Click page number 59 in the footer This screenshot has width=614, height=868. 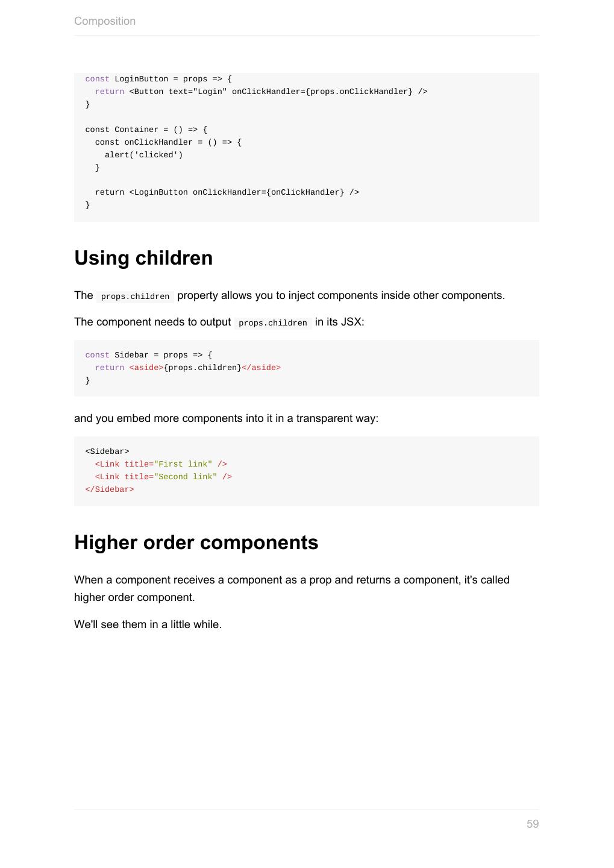click(x=532, y=824)
